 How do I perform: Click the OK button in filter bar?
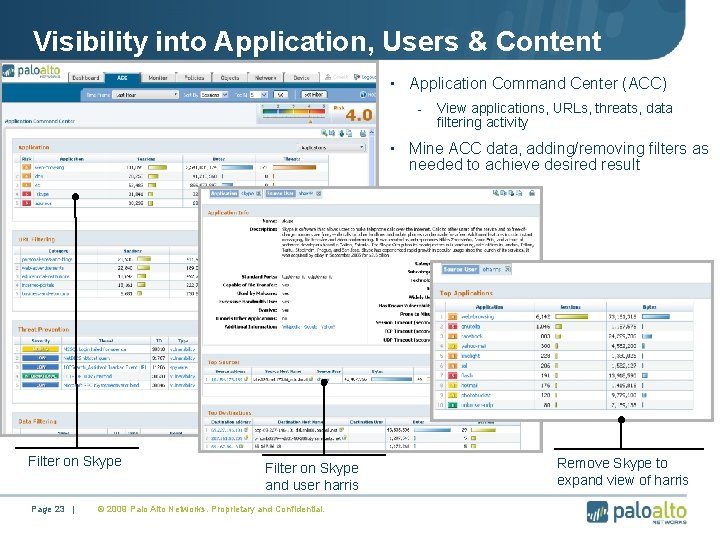(x=281, y=95)
